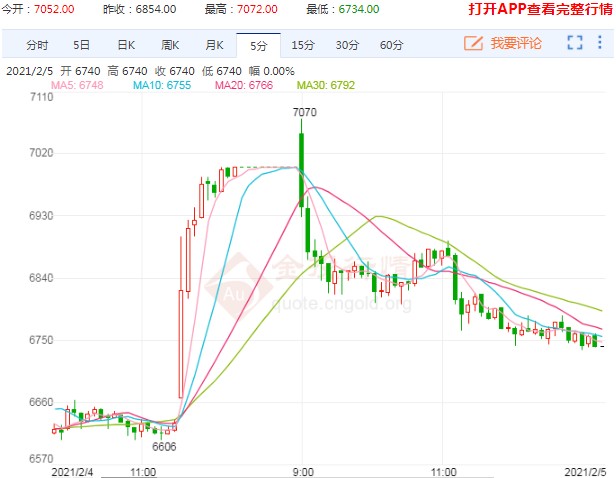
Task: Open the 60分 interval tab
Action: tap(391, 45)
